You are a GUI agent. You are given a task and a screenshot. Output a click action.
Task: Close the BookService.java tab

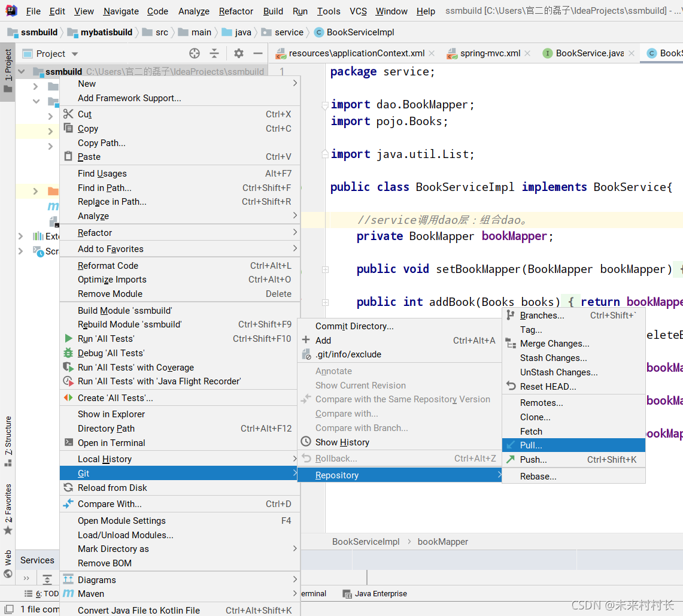[631, 53]
